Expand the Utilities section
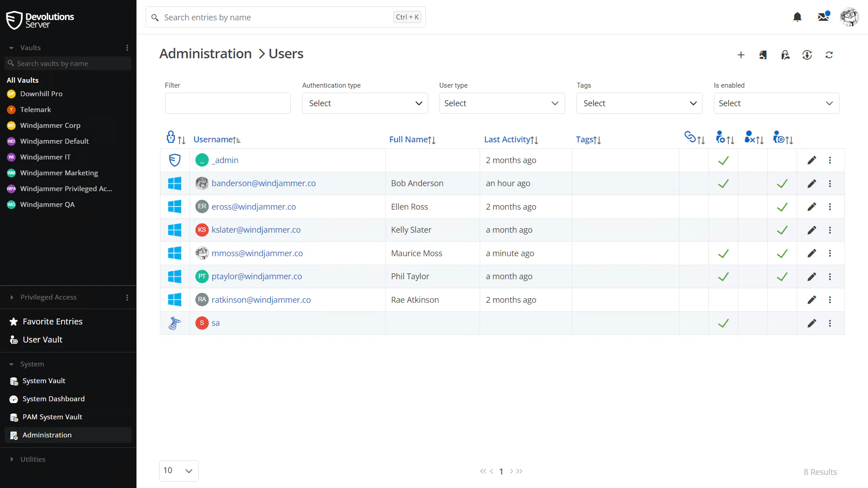Viewport: 868px width, 488px height. 11,460
